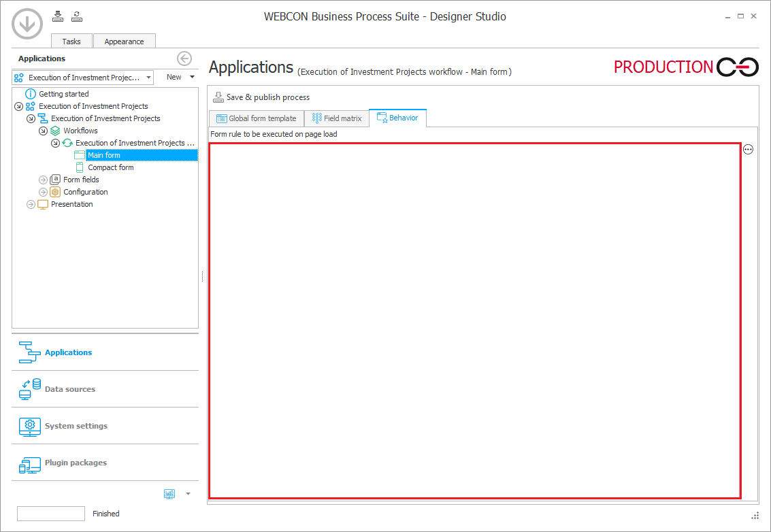
Task: Collapse the Execution of Investment Projects process node
Action: (x=31, y=118)
